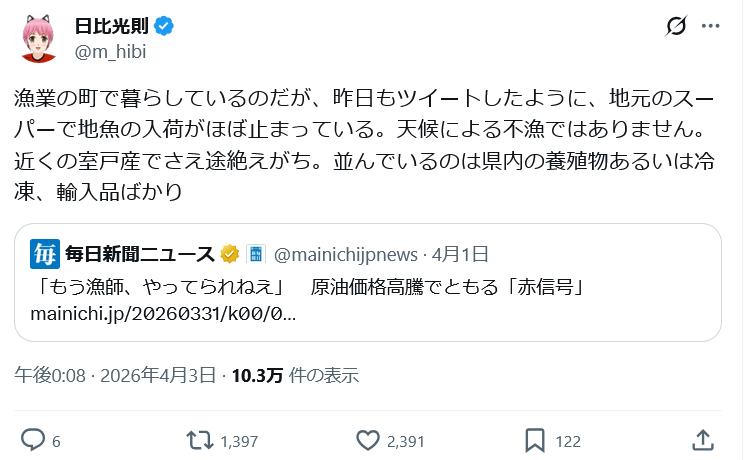749x460 pixels.
Task: Like the post with the heart icon
Action: (x=368, y=440)
